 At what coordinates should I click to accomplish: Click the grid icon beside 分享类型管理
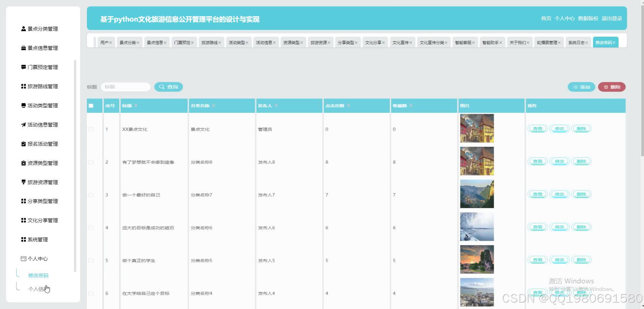tap(24, 201)
